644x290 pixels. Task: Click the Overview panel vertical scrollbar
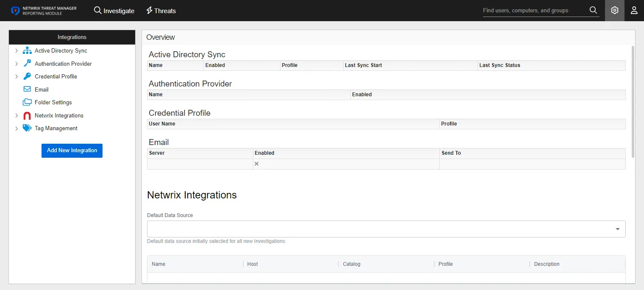633,102
